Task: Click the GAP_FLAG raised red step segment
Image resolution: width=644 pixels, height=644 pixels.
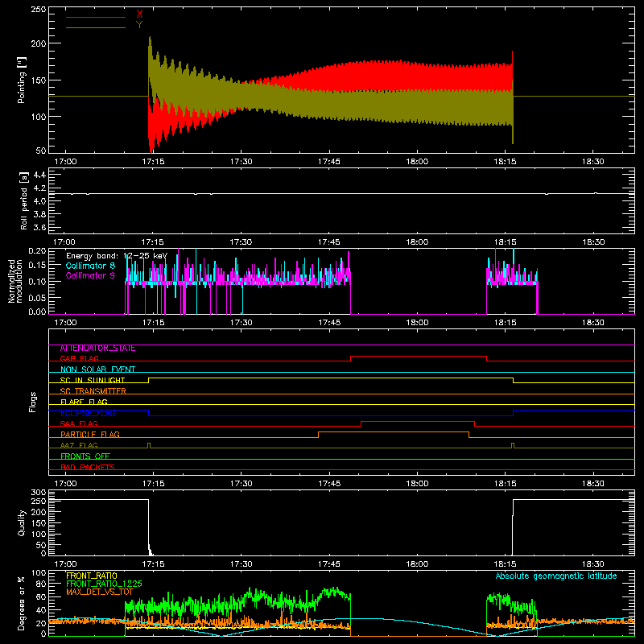Action: pos(419,357)
